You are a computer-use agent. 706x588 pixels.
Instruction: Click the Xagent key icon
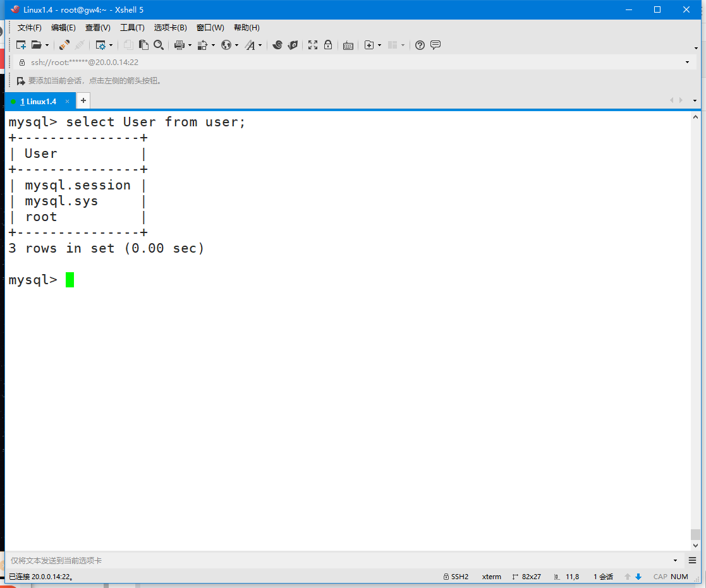tap(293, 45)
